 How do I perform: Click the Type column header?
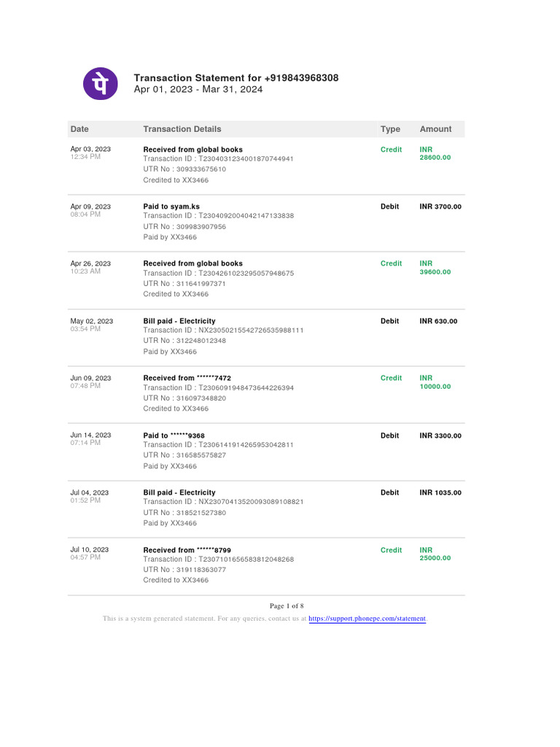click(x=390, y=129)
